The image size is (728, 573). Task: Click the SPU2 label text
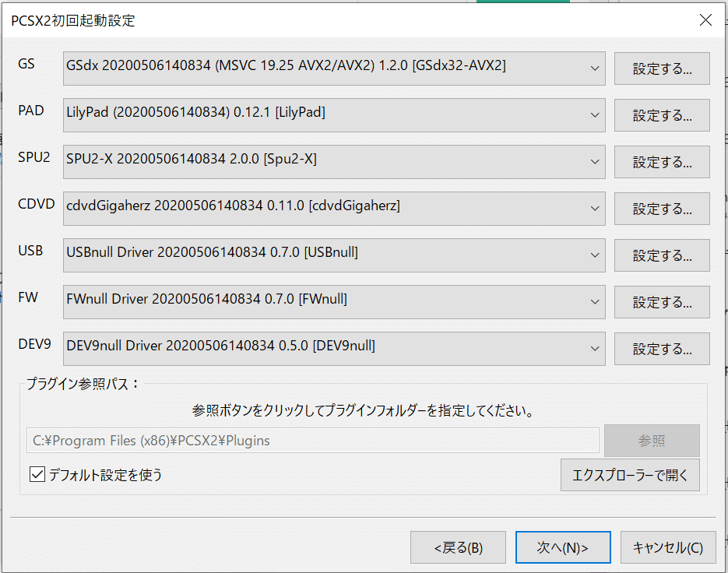click(x=34, y=157)
